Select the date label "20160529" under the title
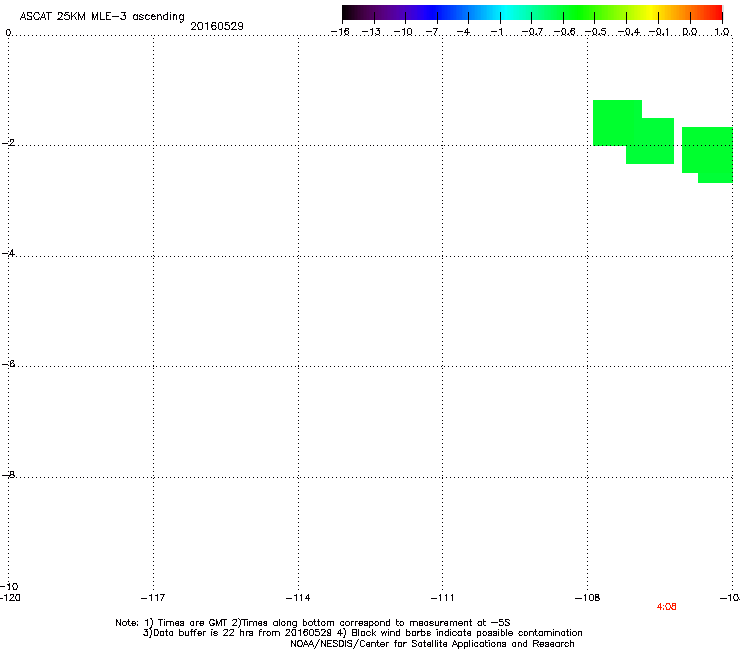Image resolution: width=740 pixels, height=650 pixels. click(x=217, y=26)
